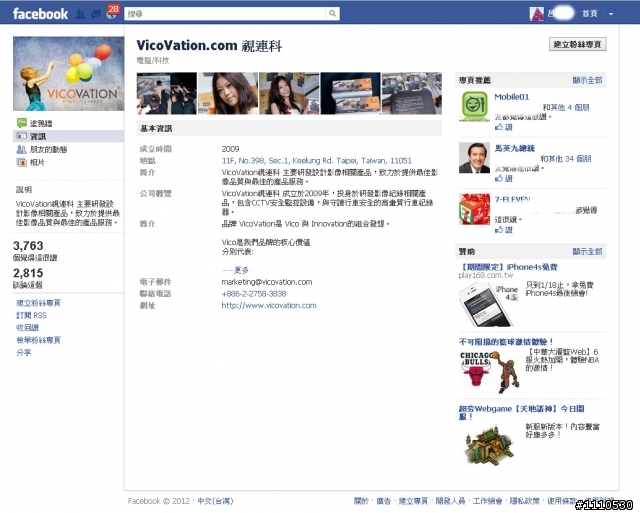Open the iPhone4s免費 ad title
Screen dimensions: 640x513
click(x=509, y=267)
